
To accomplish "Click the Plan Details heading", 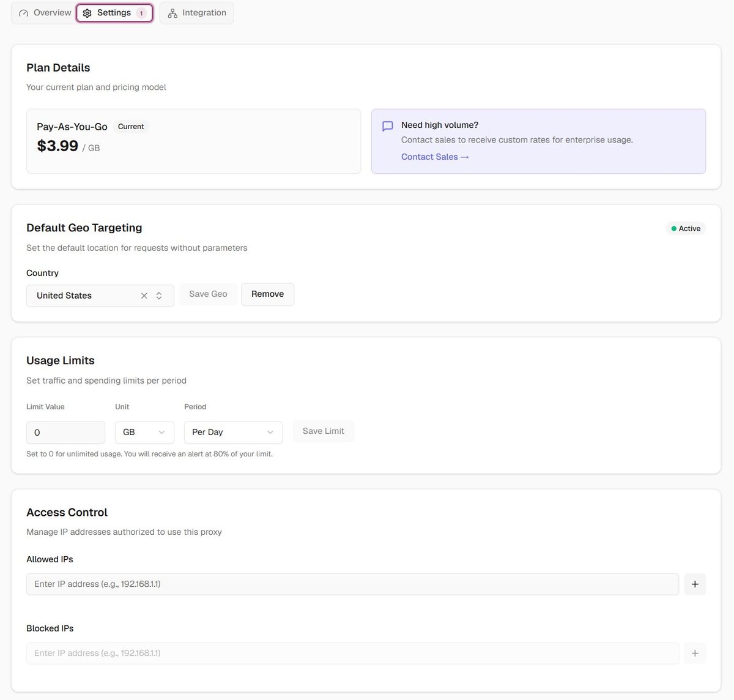I will [58, 68].
